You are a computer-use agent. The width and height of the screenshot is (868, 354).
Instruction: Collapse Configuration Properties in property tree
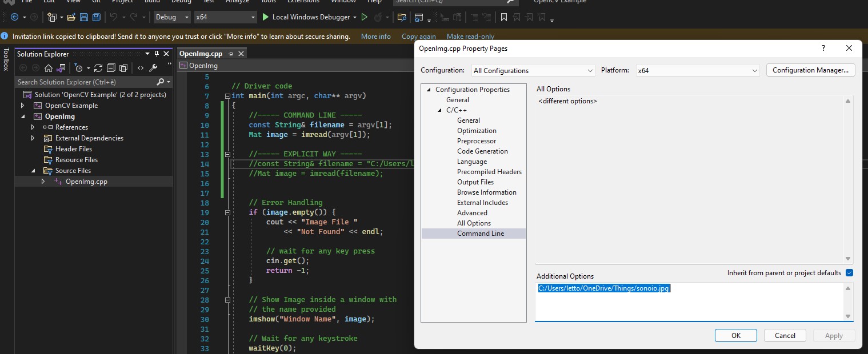pyautogui.click(x=429, y=90)
